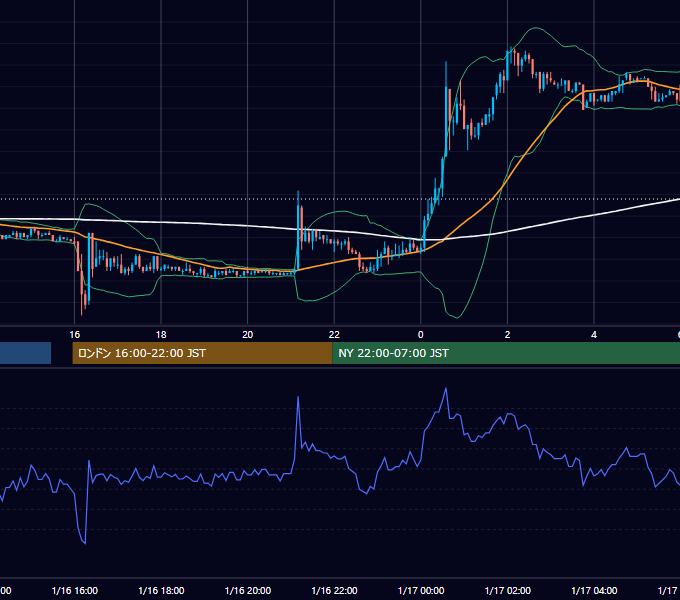The image size is (680, 600).
Task: Select the 18 label on upper time axis
Action: (161, 335)
